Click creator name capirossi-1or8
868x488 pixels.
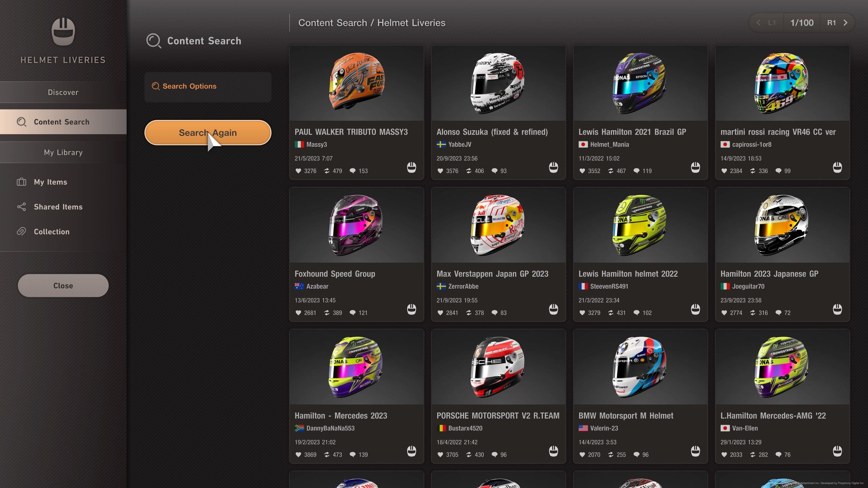pyautogui.click(x=752, y=145)
